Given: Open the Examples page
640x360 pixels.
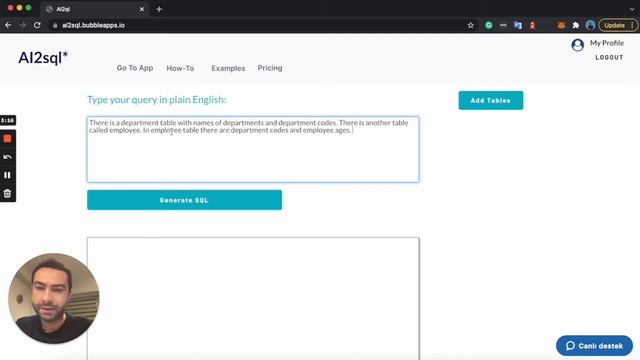Looking at the screenshot, I should (x=228, y=69).
